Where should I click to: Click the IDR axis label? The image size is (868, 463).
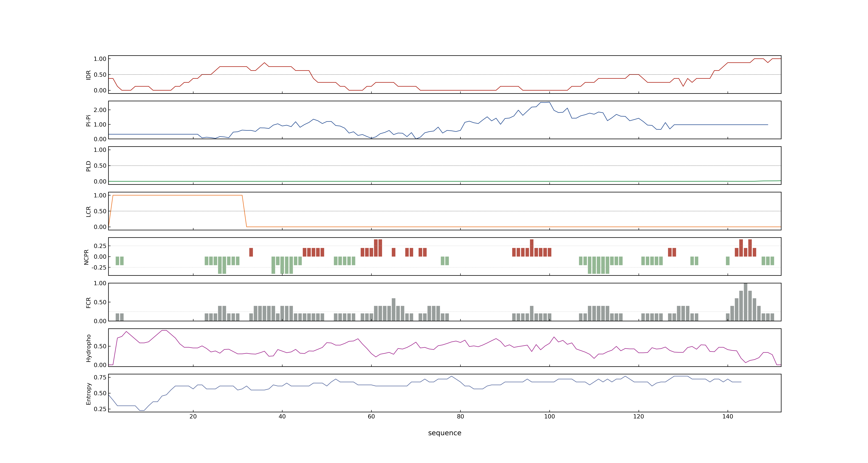pyautogui.click(x=88, y=75)
